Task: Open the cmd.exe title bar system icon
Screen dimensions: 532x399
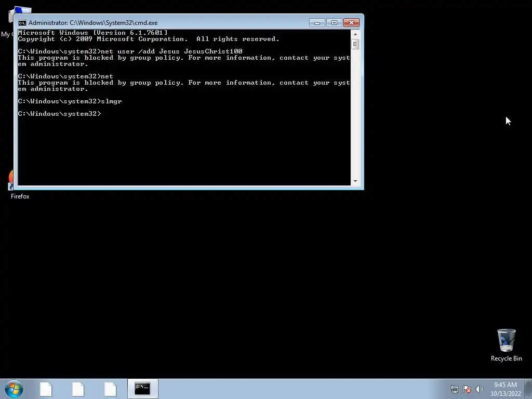Action: click(22, 23)
